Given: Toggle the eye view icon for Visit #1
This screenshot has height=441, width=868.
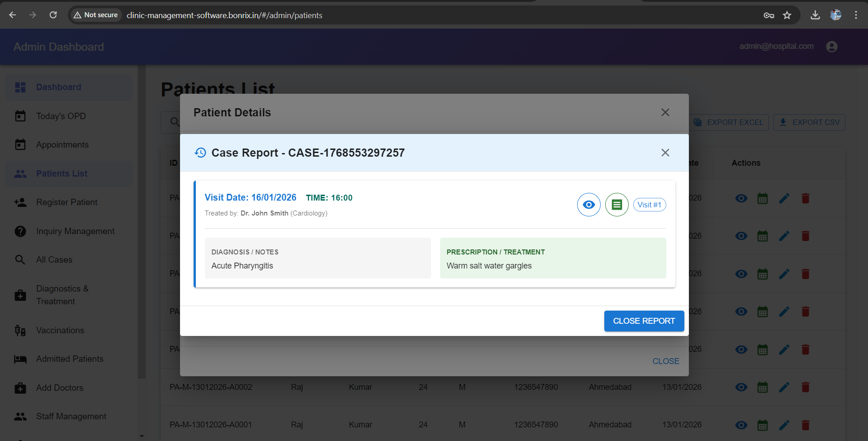Looking at the screenshot, I should (588, 205).
